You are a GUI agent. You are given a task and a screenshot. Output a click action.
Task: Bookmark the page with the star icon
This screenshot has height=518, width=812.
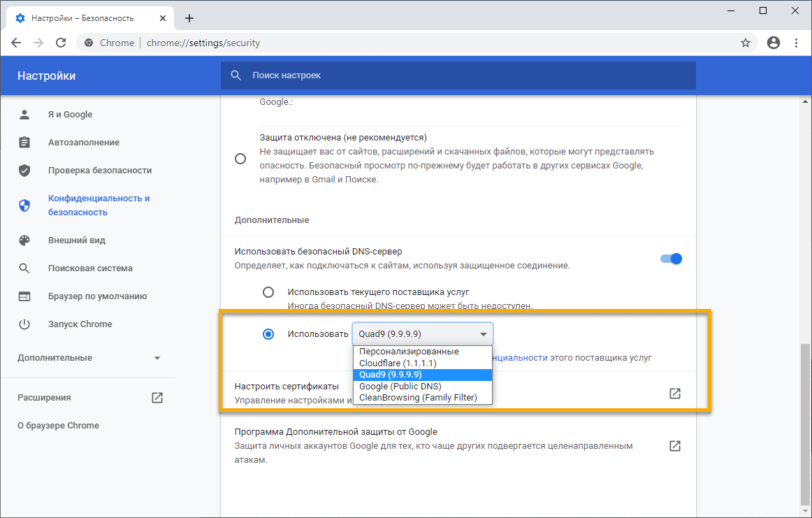pos(746,42)
